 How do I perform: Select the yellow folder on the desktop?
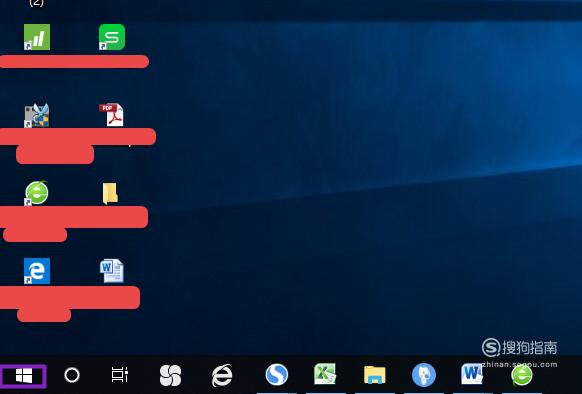coord(111,193)
